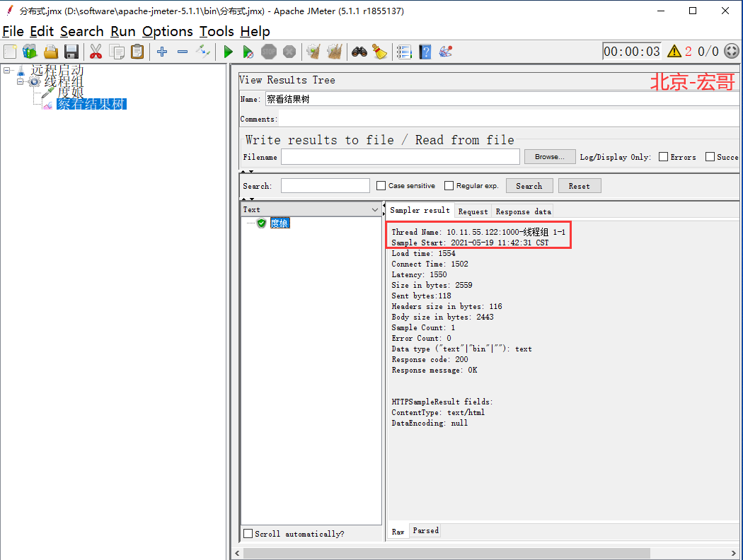Screen dimensions: 743x560
Task: Click the Stop test icon
Action: 269,52
